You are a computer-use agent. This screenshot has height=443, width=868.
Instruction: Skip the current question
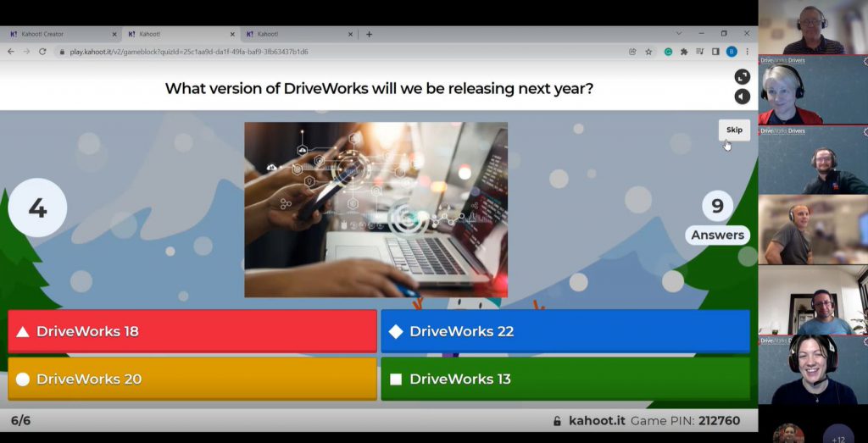[734, 130]
